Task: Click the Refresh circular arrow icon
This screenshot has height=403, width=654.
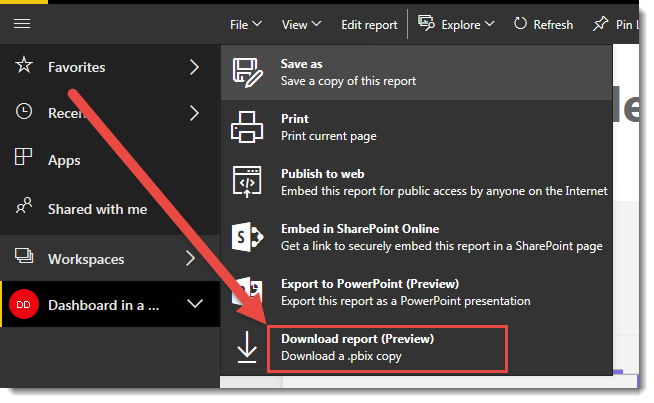Action: click(520, 24)
